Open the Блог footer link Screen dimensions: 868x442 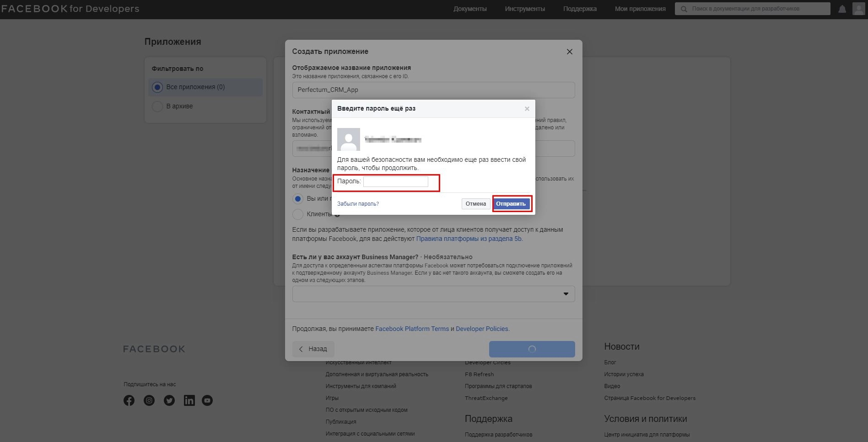point(610,362)
